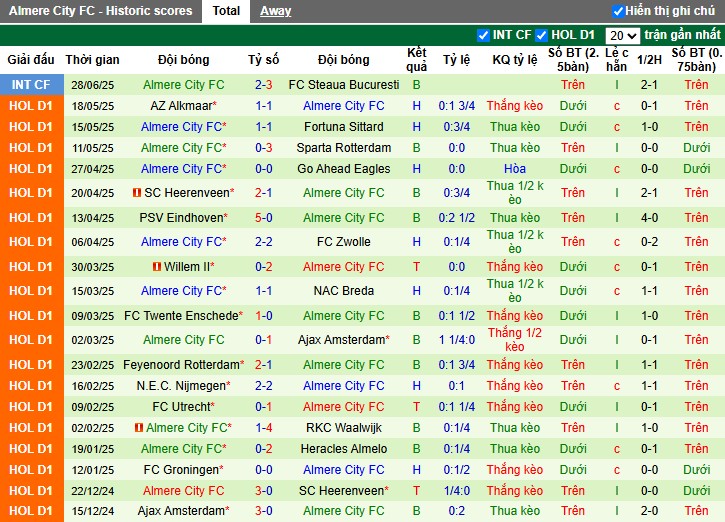
Task: Select FC Groningen team name
Action: click(x=183, y=470)
